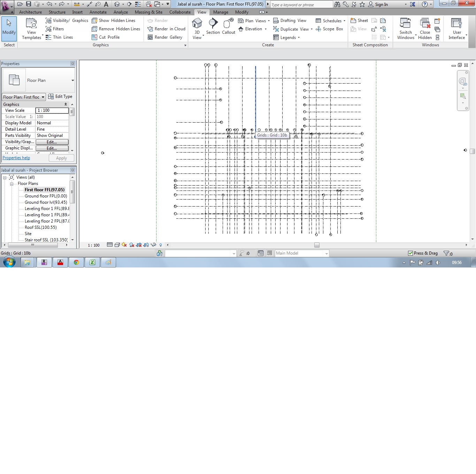476x474 pixels.
Task: Expand the Legends dropdown
Action: click(x=299, y=38)
